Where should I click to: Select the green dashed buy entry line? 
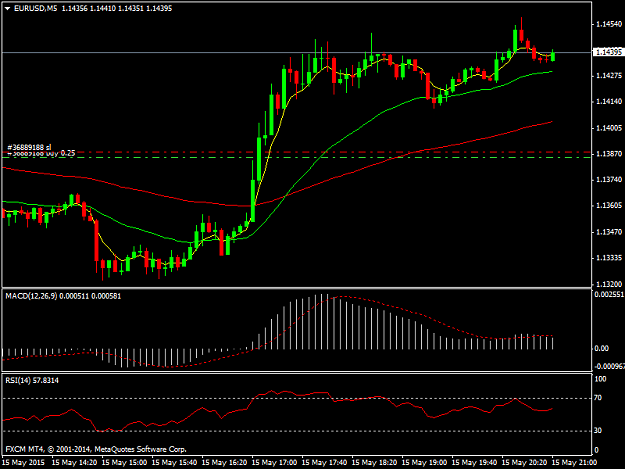tap(297, 157)
